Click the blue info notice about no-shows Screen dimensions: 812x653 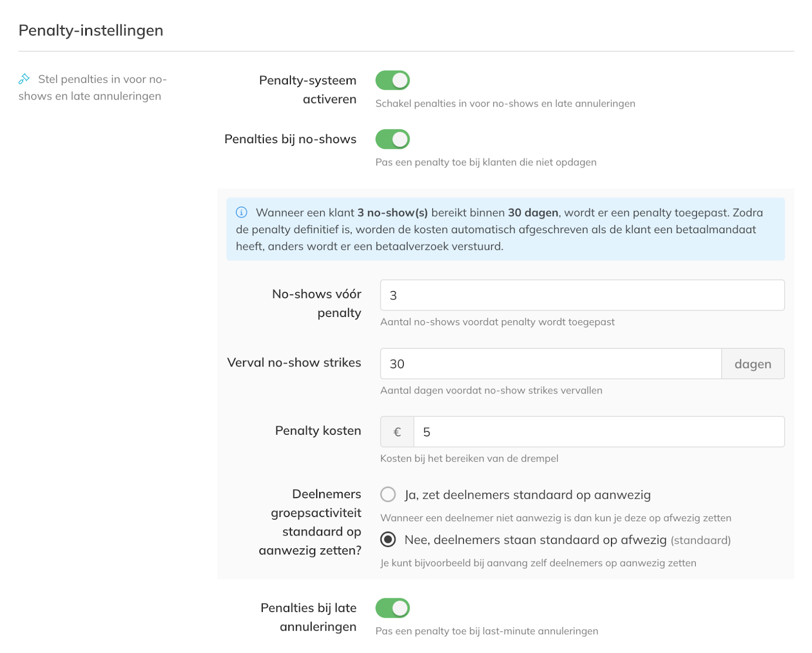(505, 230)
